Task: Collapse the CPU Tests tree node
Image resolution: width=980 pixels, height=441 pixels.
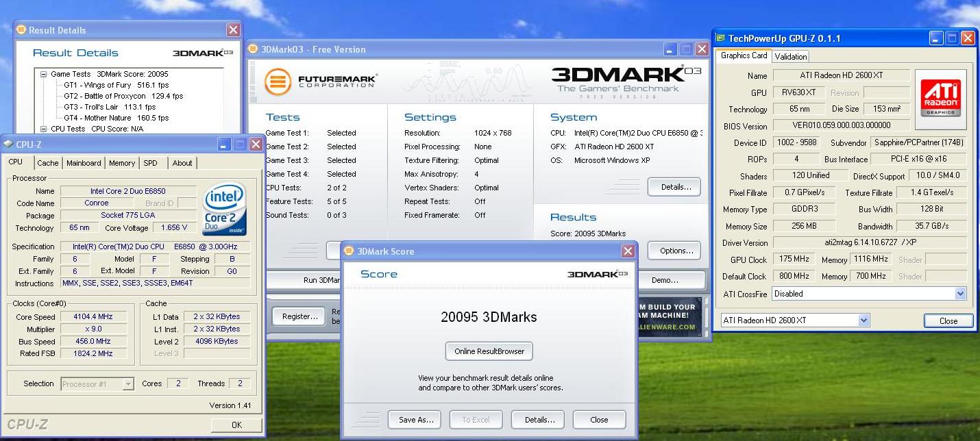Action: pos(44,129)
